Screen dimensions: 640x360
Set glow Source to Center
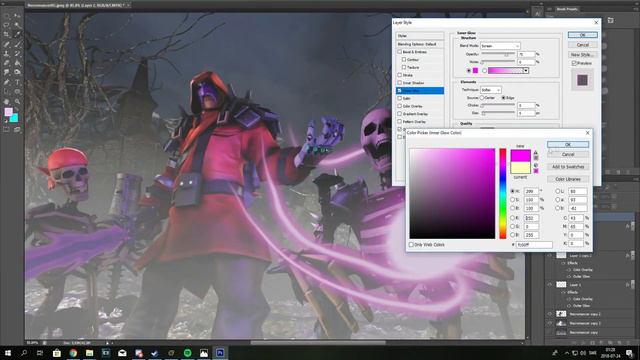click(x=482, y=98)
